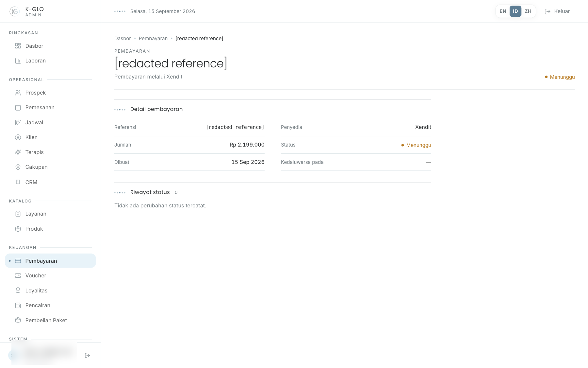
Task: Open the Jadwal schedule icon
Action: (18, 122)
